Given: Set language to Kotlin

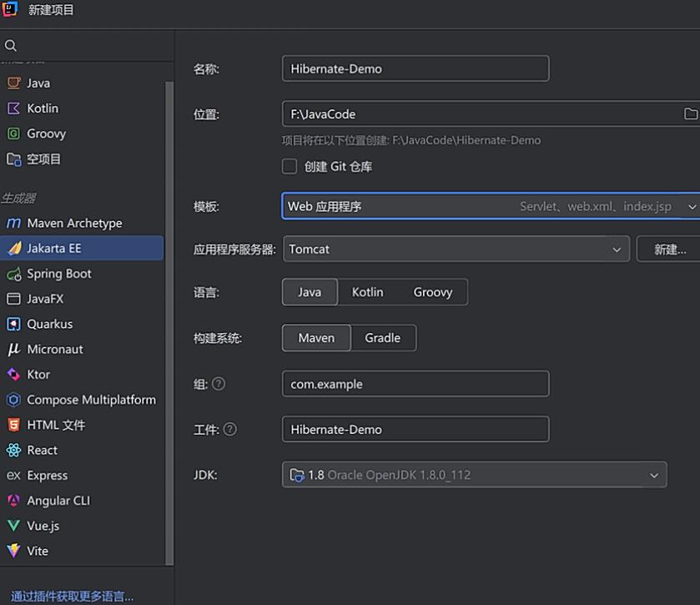Looking at the screenshot, I should [367, 292].
